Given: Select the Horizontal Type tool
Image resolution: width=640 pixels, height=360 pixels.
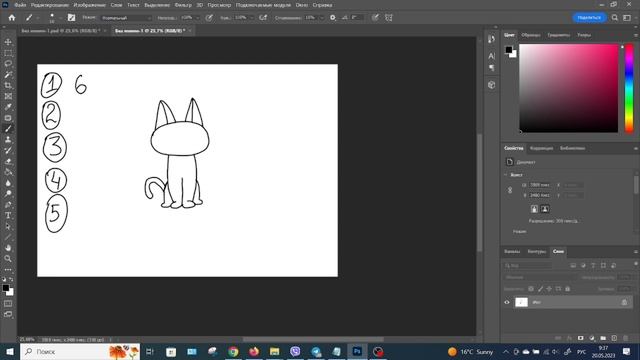Looking at the screenshot, I should 8,215.
